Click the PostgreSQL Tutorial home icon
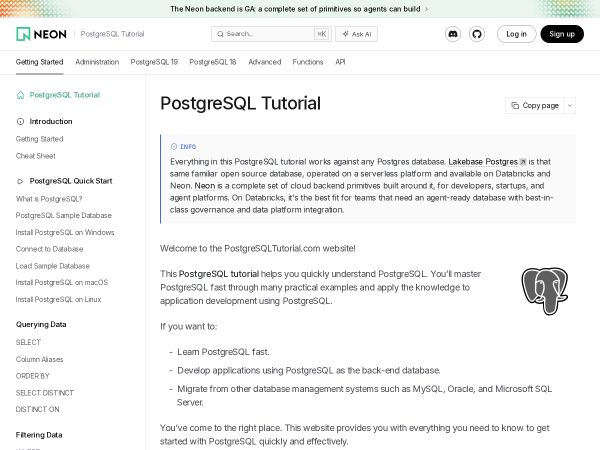This screenshot has width=600, height=450. [x=20, y=95]
